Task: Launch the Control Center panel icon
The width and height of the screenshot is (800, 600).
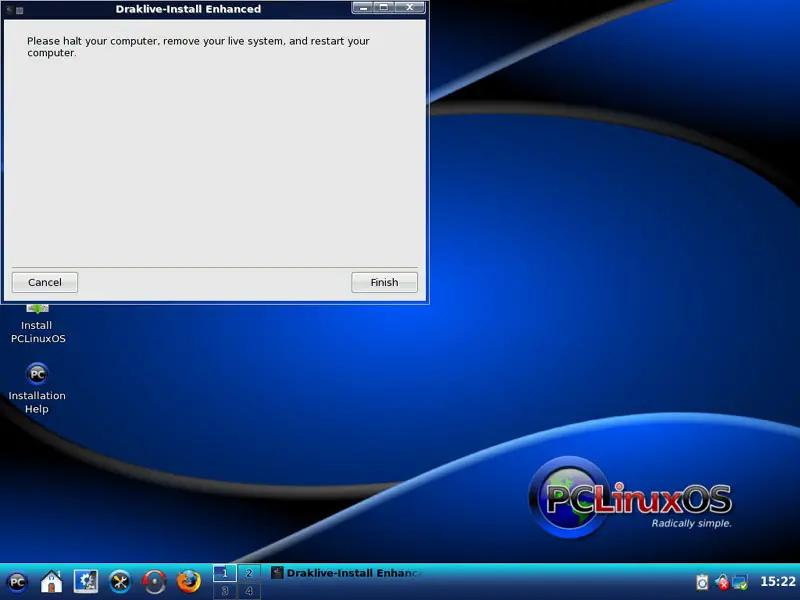Action: pos(86,581)
